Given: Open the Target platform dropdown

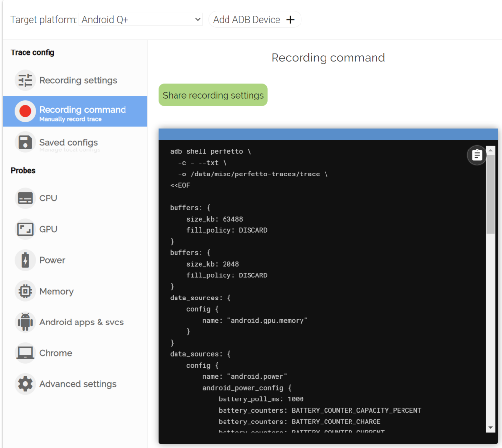Looking at the screenshot, I should [141, 19].
